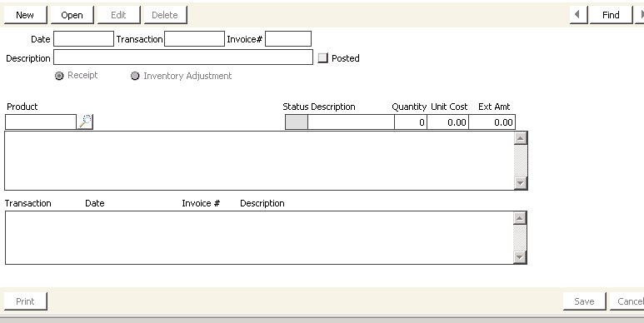Click the Print button
The width and height of the screenshot is (644, 323).
[x=25, y=301]
